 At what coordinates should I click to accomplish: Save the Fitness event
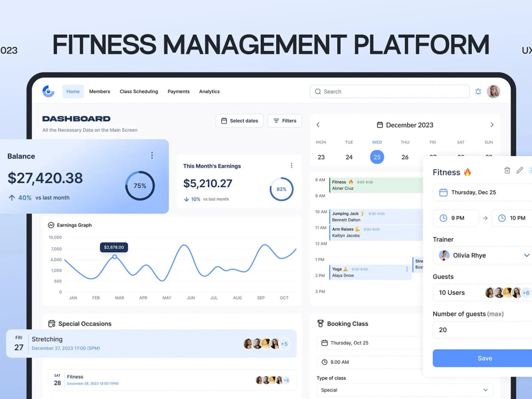[x=482, y=358]
